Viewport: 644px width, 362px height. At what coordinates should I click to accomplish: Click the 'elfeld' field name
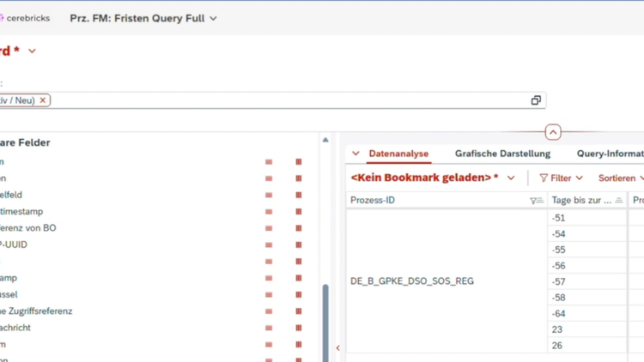tap(11, 195)
